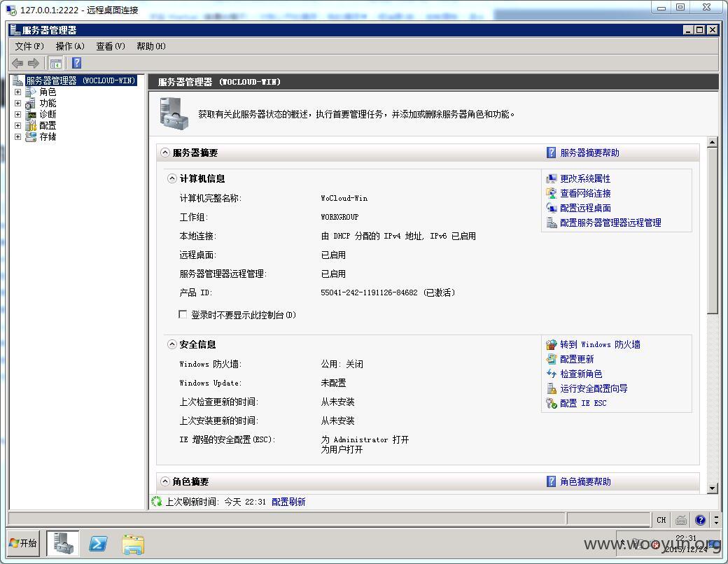Screen dimensions: 728x564
Task: Collapse the 服务器摘要 section
Action: [x=164, y=153]
